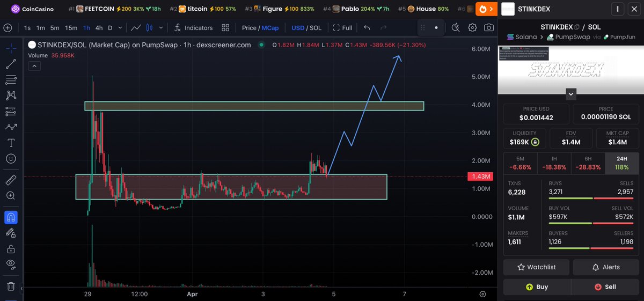Toggle Price / MCap display mode
This screenshot has height=301, width=644.
260,28
